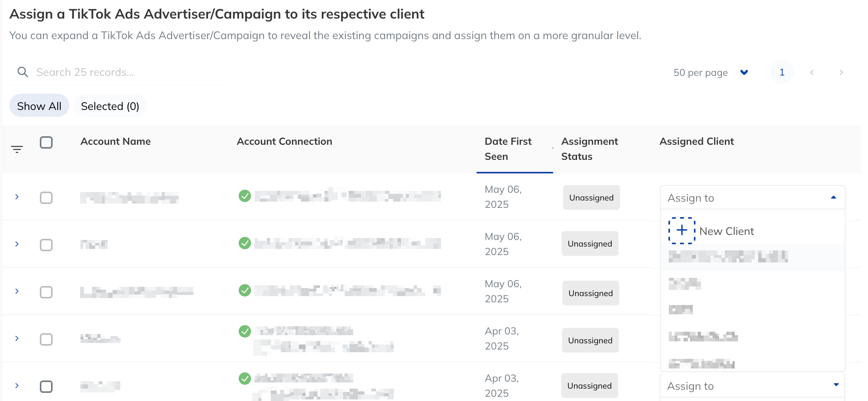The width and height of the screenshot is (868, 401).
Task: Open the 50 per page dropdown
Action: pos(711,72)
